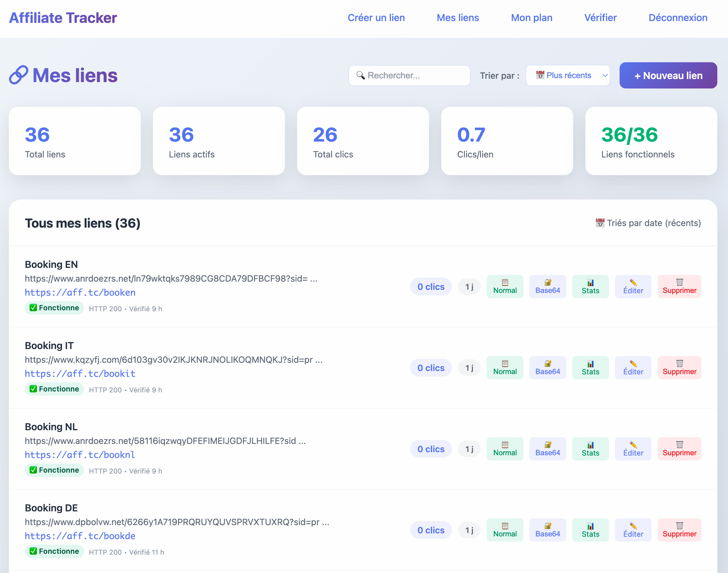Edit the Booking DE link
The image size is (728, 573).
(633, 530)
